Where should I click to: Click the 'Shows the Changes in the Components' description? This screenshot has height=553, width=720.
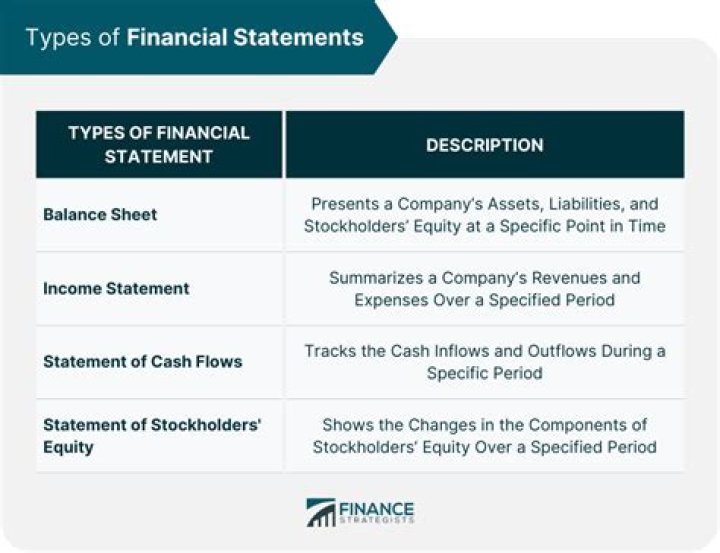point(484,425)
